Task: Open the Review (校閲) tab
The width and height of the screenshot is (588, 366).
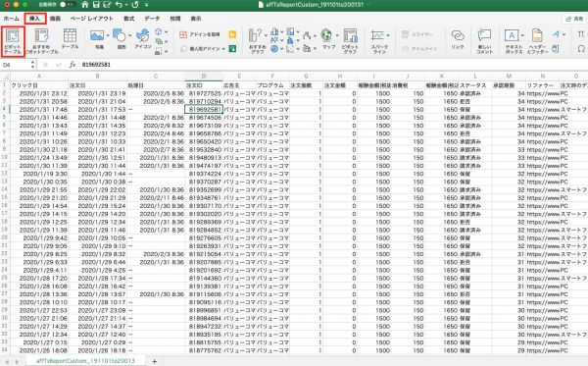Action: click(x=175, y=19)
